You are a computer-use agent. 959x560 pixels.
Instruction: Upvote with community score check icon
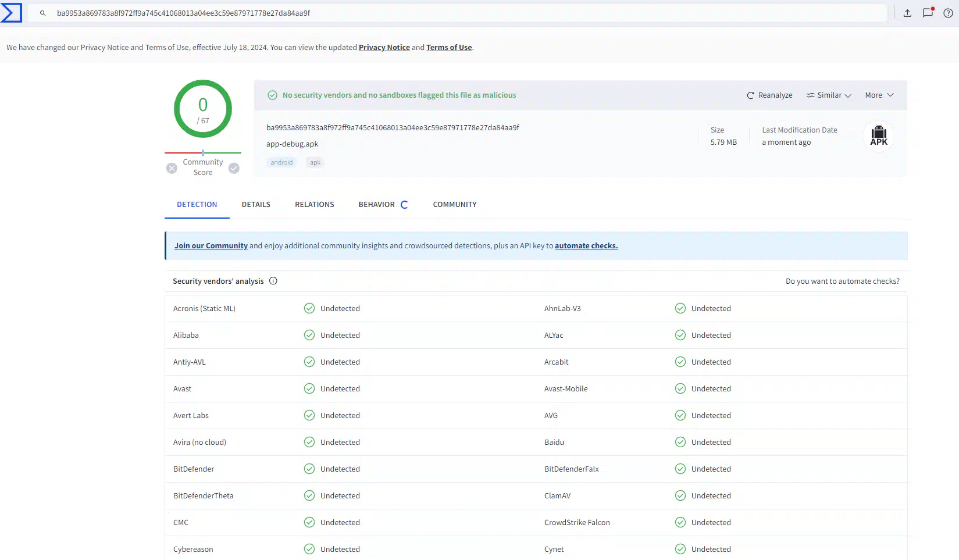click(234, 168)
